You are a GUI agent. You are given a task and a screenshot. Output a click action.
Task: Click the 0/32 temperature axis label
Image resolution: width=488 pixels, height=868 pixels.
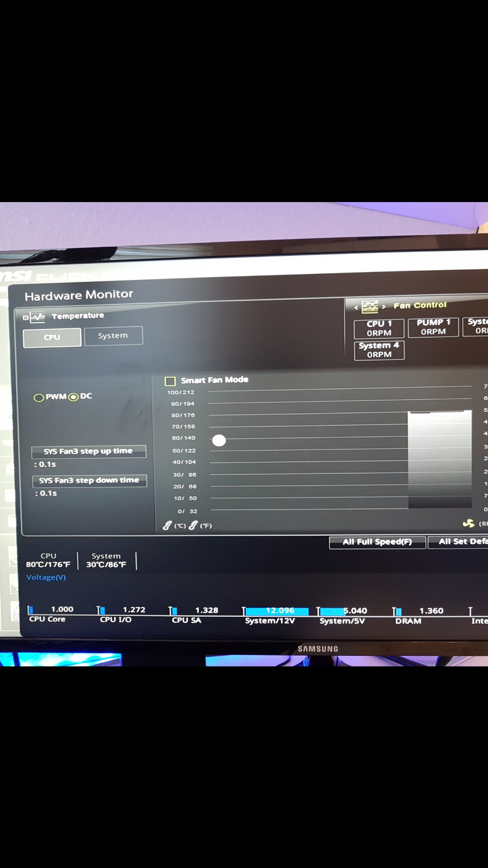click(x=188, y=511)
